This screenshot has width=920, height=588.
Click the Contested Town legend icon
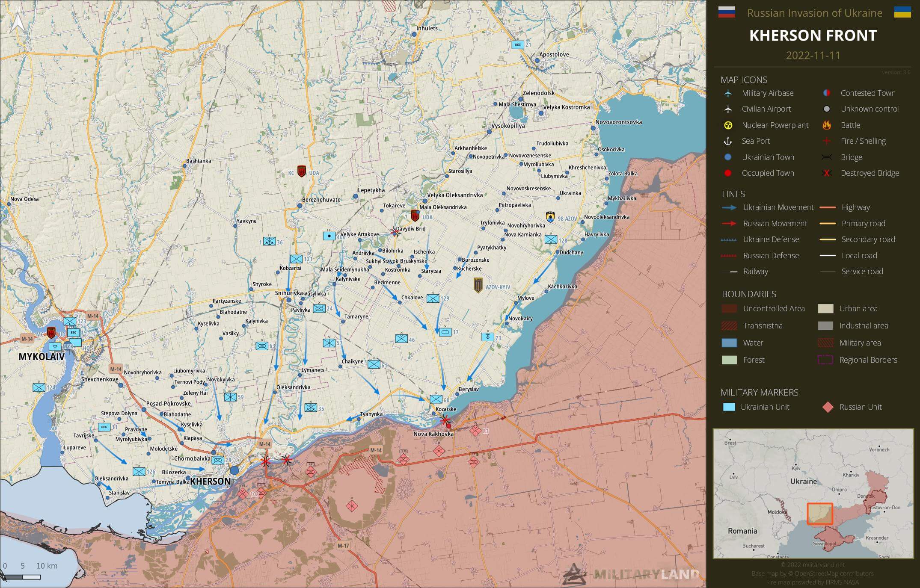coord(827,93)
